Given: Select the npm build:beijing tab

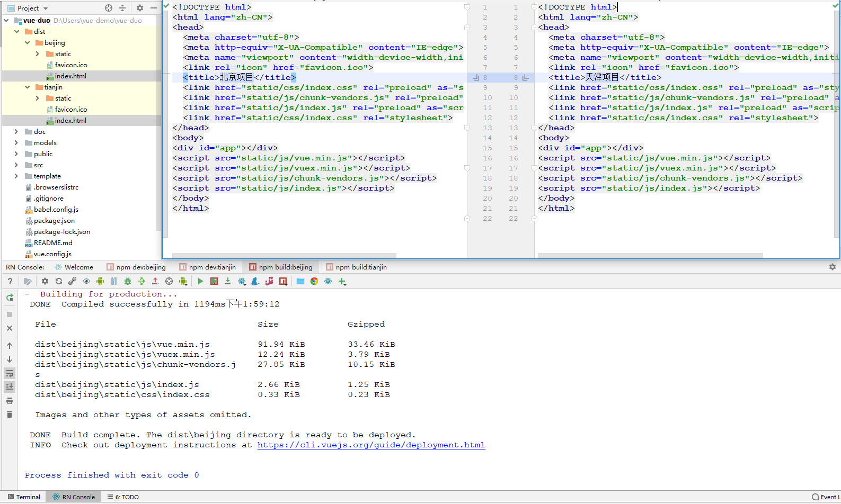Looking at the screenshot, I should click(x=281, y=267).
